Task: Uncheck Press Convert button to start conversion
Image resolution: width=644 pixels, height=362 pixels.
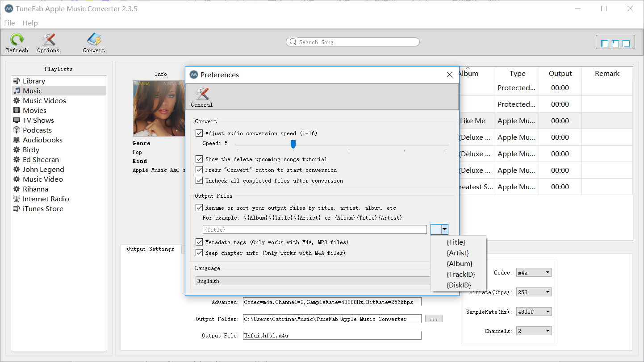Action: pos(199,170)
